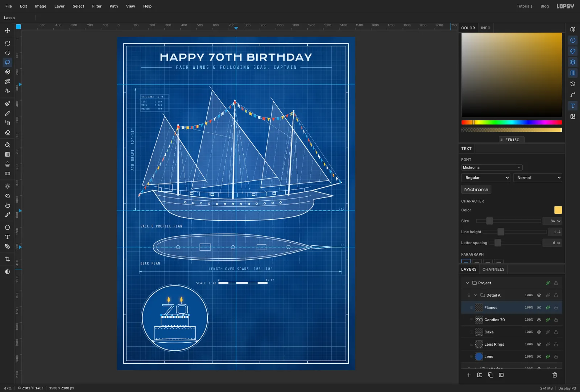Hide the Lens Rings layer
Screen dimensions: 580x392
point(539,345)
